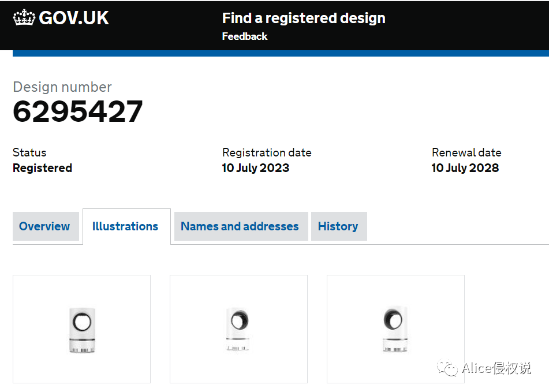Image resolution: width=549 pixels, height=392 pixels.
Task: Open the Names and addresses tab
Action: pos(240,226)
